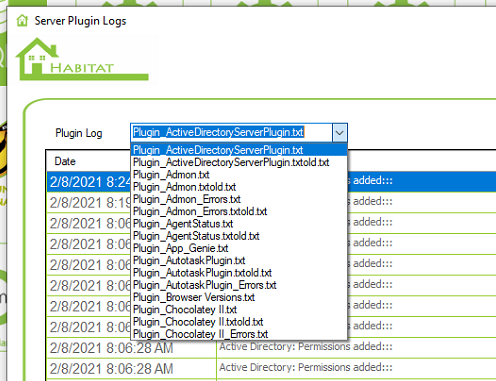Choose Plugin_Admon_Errors.txtold.txt option

point(239,211)
